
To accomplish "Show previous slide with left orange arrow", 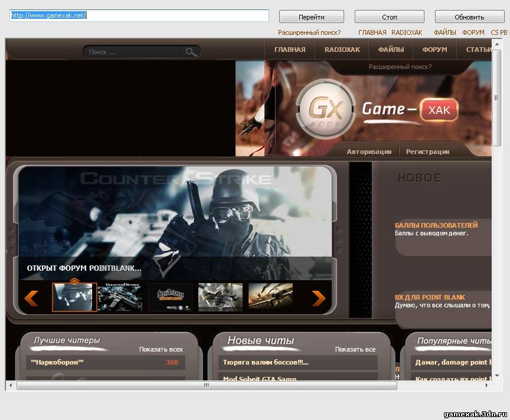I will [x=31, y=298].
